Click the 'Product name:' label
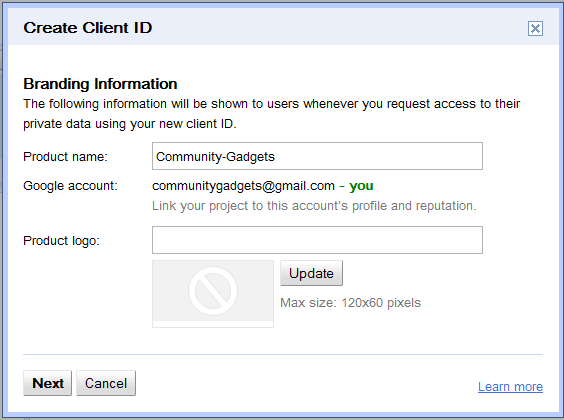 pyautogui.click(x=65, y=157)
